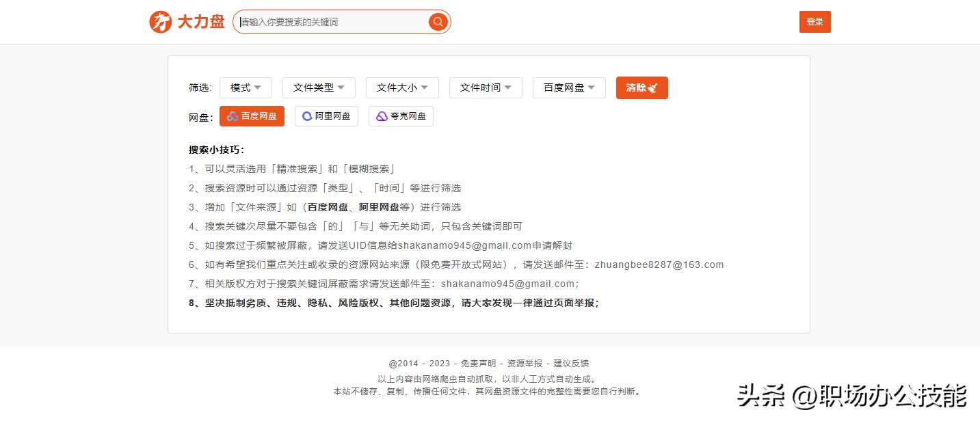980x421 pixels.
Task: Click the 清除 clear filters button
Action: (641, 87)
